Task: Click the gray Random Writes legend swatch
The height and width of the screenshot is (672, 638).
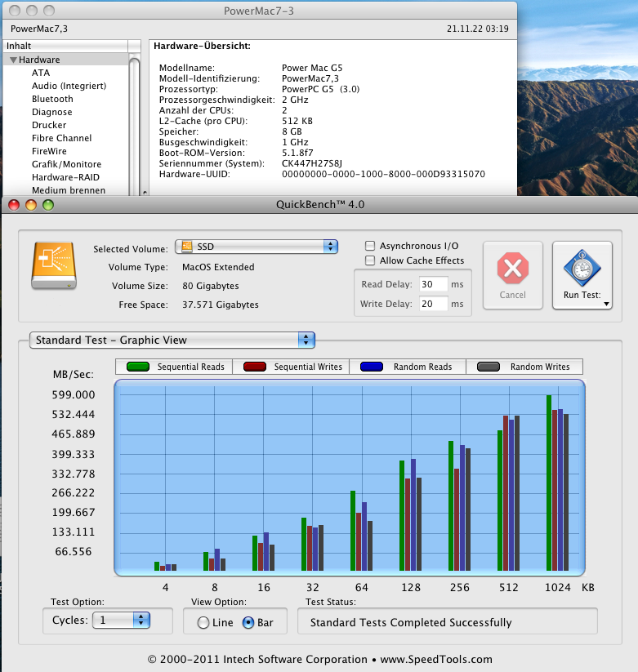Action: click(489, 367)
